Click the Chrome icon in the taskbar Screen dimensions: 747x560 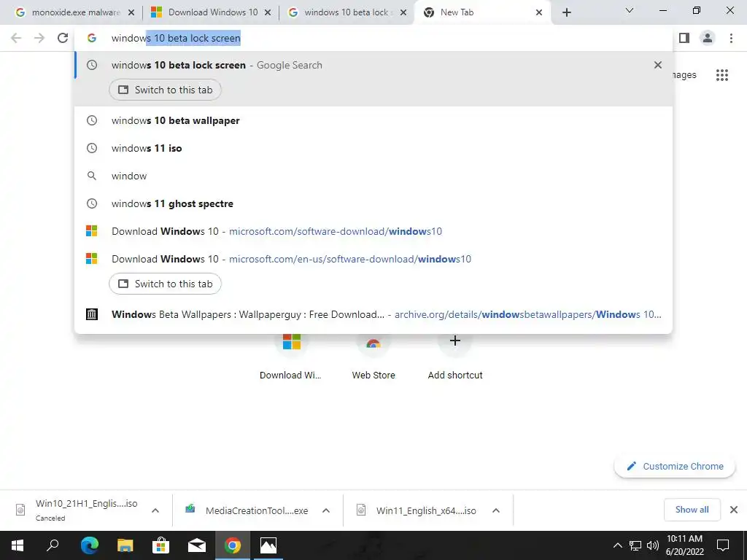(x=233, y=545)
